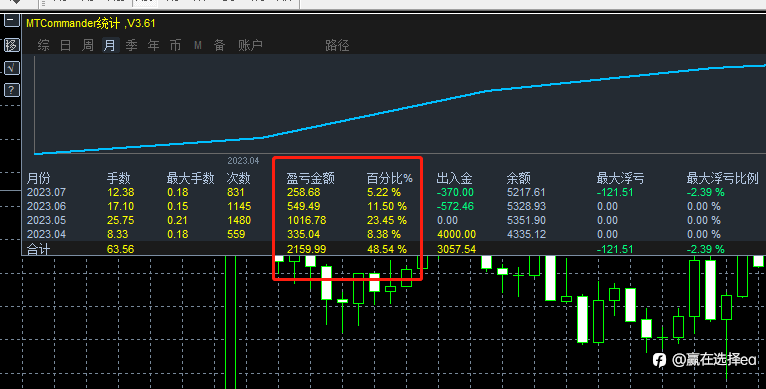This screenshot has width=766, height=389.
Task: Open the 账户 account tab
Action: coord(251,45)
